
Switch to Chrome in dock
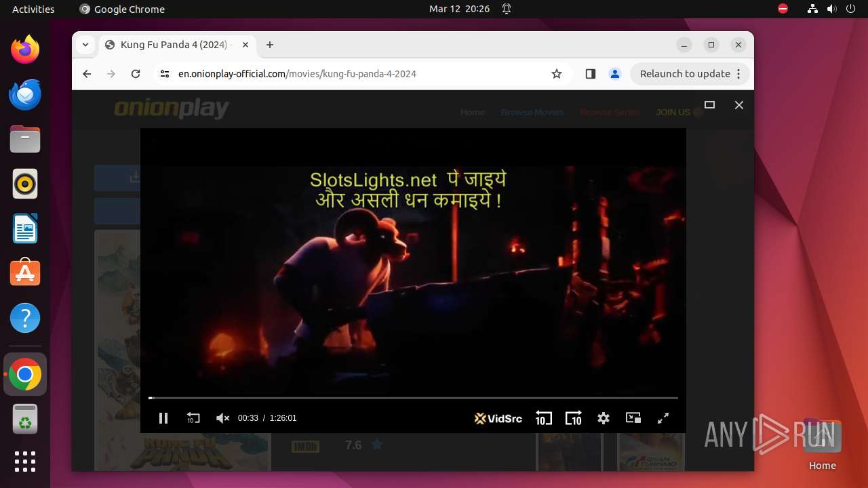pyautogui.click(x=25, y=374)
